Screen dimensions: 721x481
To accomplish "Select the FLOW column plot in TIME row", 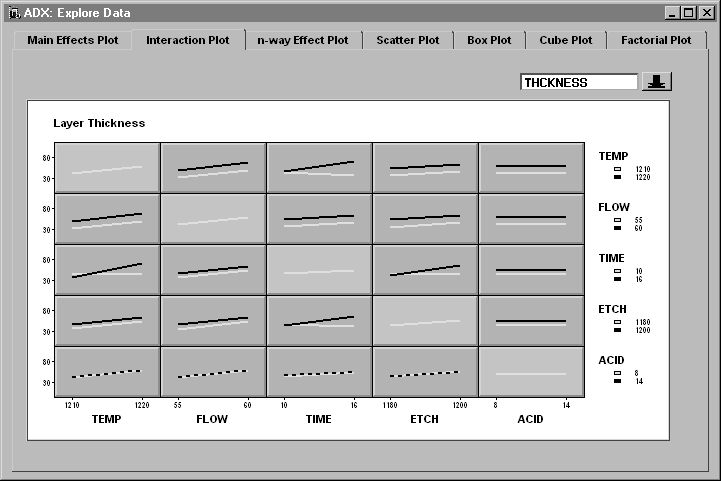I will click(213, 270).
